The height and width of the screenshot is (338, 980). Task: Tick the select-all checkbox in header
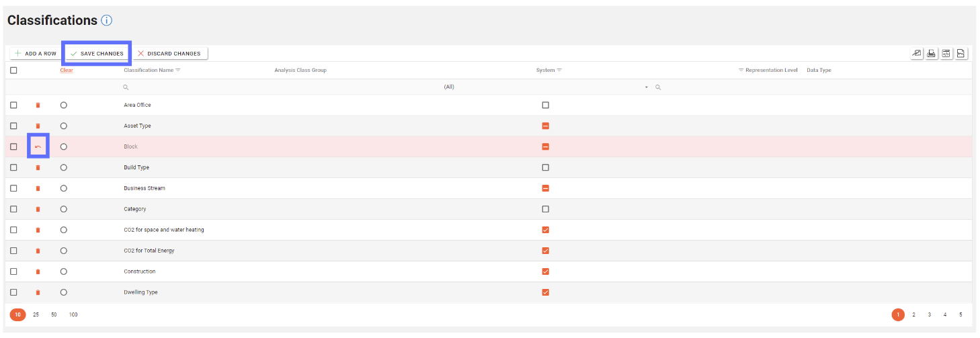click(13, 70)
